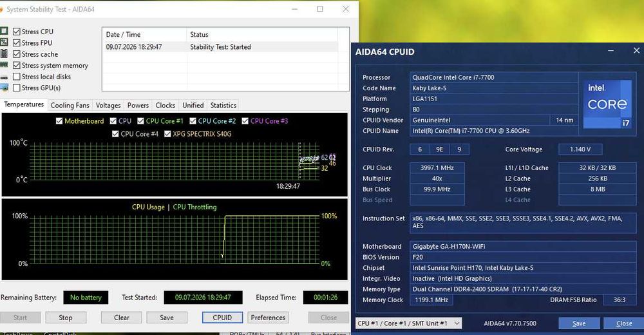Open the Statistics tab
The height and width of the screenshot is (335, 644).
tap(223, 105)
